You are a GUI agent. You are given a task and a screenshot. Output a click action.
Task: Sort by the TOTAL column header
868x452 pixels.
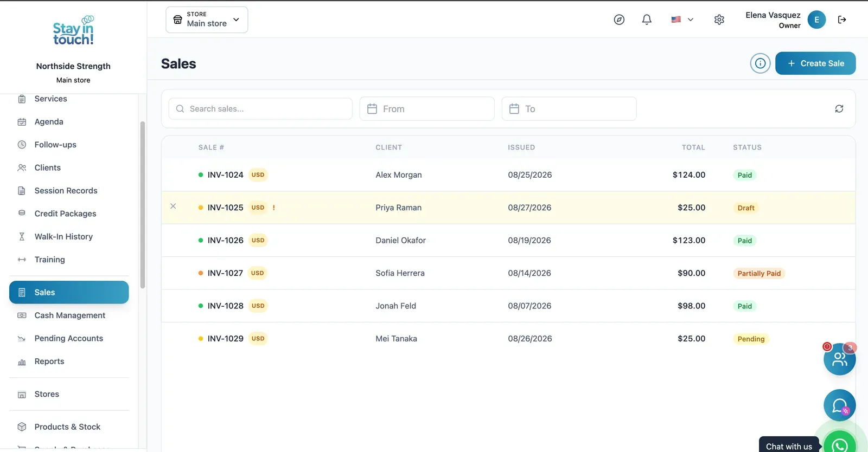click(x=693, y=147)
